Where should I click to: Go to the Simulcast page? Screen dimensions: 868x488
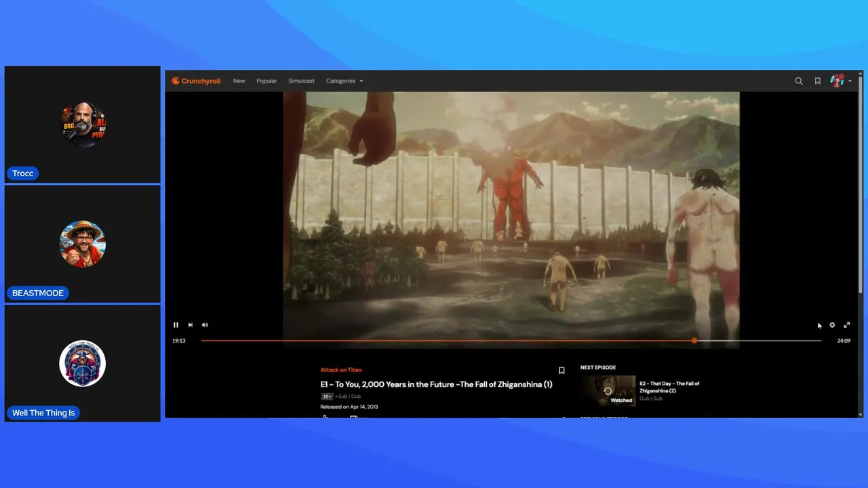(301, 81)
